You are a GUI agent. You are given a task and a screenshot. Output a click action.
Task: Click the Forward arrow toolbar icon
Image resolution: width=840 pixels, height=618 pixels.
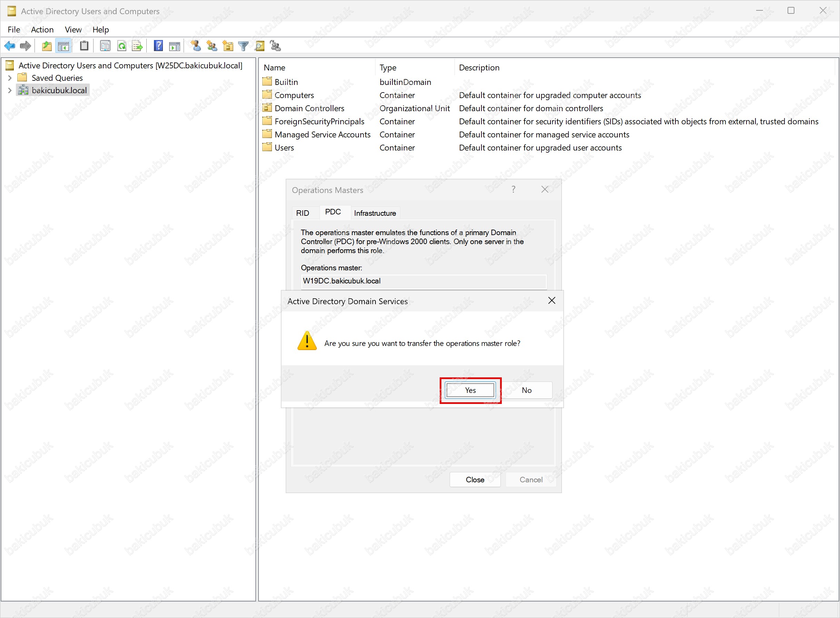point(26,46)
